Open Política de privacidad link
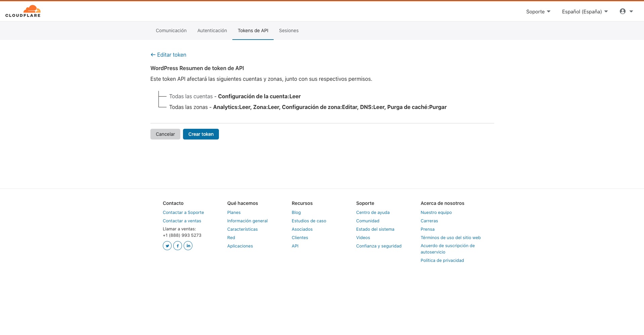The image size is (644, 335). [x=442, y=260]
